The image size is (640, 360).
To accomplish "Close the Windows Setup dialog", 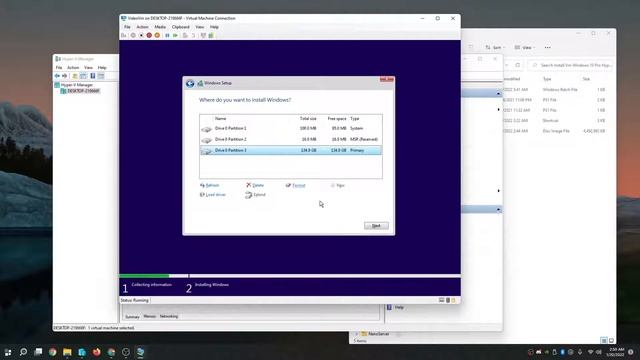I will (x=387, y=79).
